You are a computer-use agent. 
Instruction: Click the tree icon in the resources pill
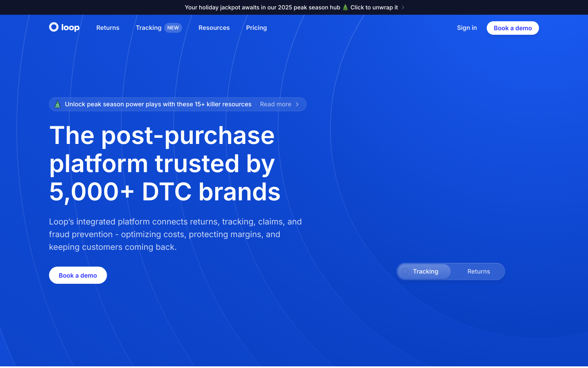coord(58,104)
